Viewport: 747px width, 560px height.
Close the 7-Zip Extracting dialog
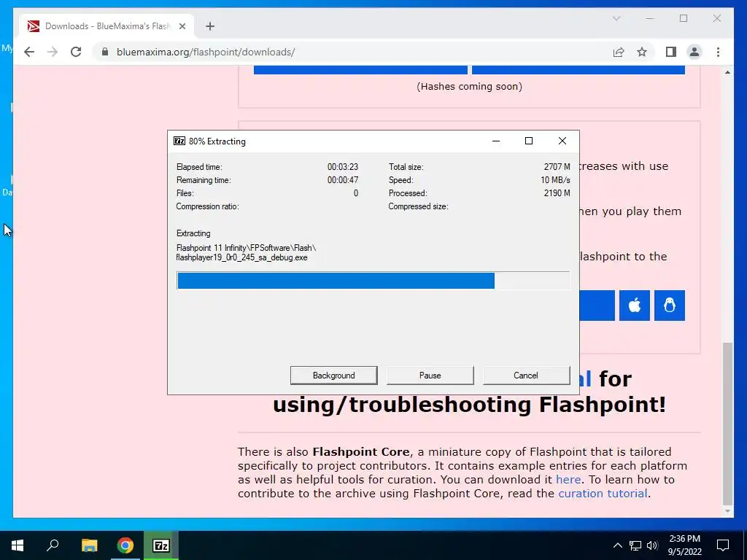[562, 141]
